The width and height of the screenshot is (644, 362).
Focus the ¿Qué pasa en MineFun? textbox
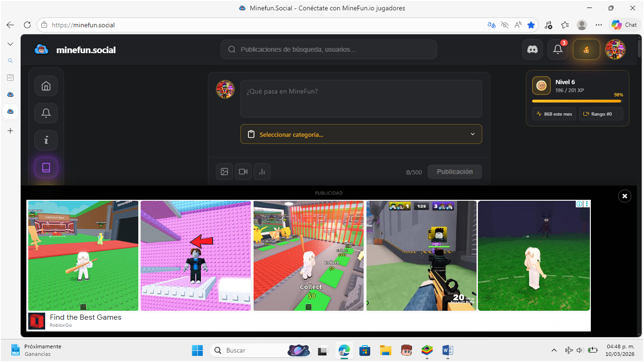click(x=361, y=99)
